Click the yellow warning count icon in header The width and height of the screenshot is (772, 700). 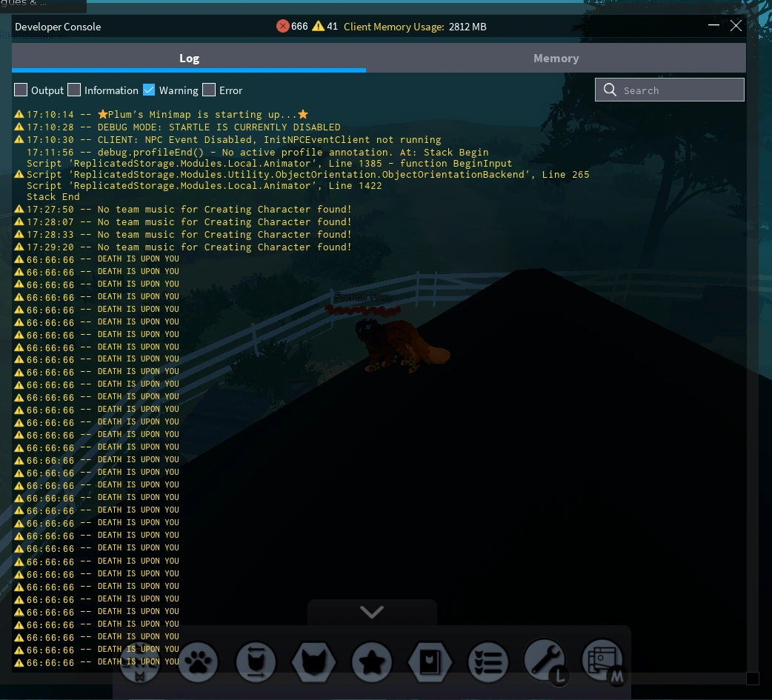318,26
